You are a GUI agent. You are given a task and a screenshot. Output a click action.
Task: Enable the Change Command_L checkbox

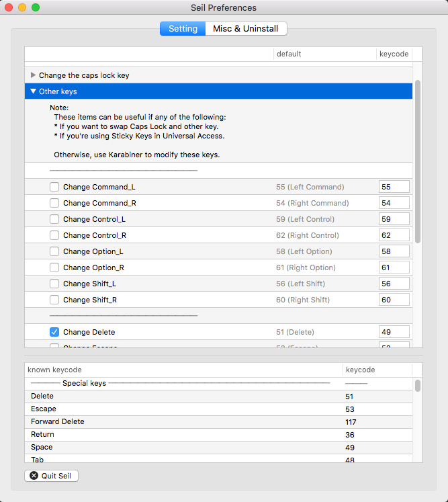54,187
